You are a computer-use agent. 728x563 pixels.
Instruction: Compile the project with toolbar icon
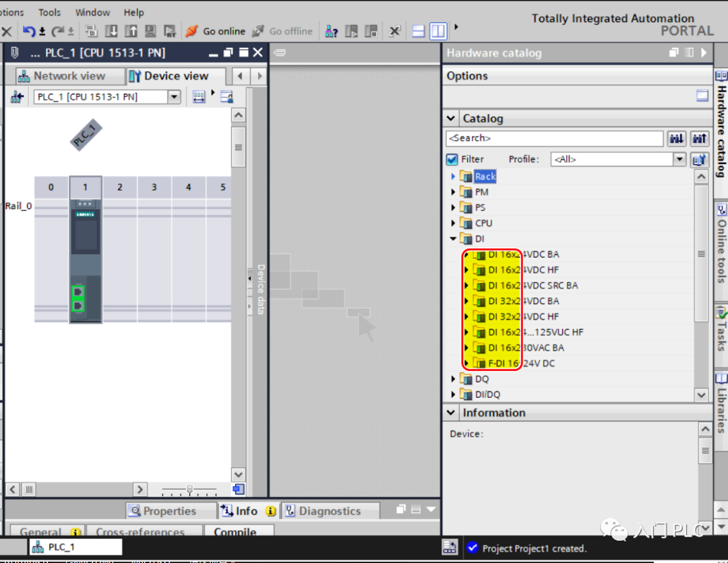pos(92,31)
